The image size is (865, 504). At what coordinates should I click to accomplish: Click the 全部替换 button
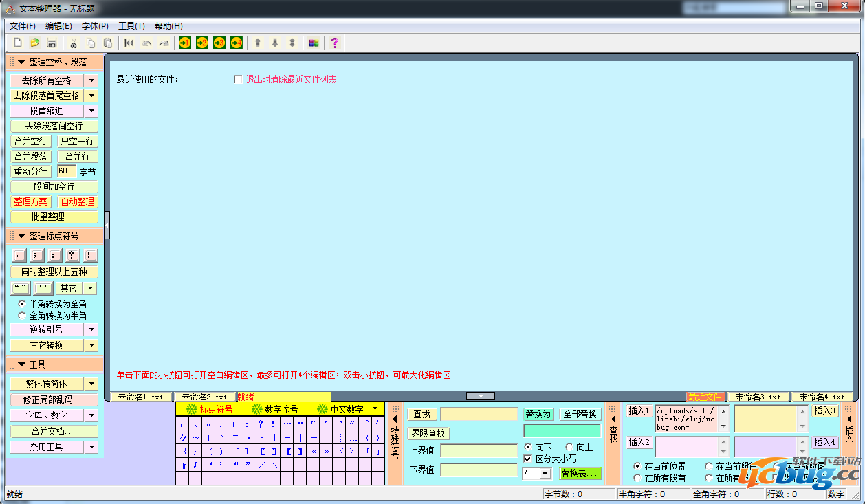pyautogui.click(x=580, y=415)
